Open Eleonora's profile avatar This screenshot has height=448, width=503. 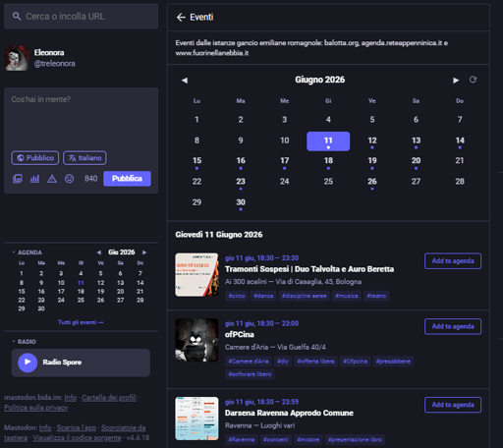click(17, 58)
